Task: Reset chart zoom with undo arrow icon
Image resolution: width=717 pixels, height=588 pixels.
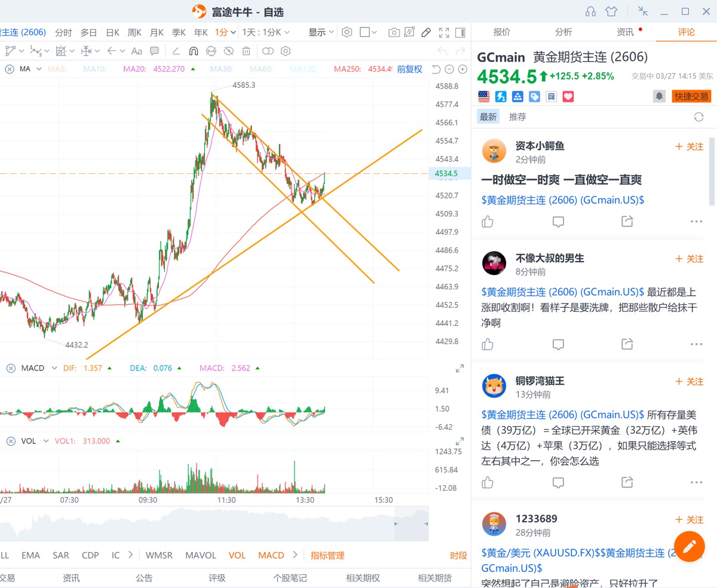Action: tap(436, 69)
